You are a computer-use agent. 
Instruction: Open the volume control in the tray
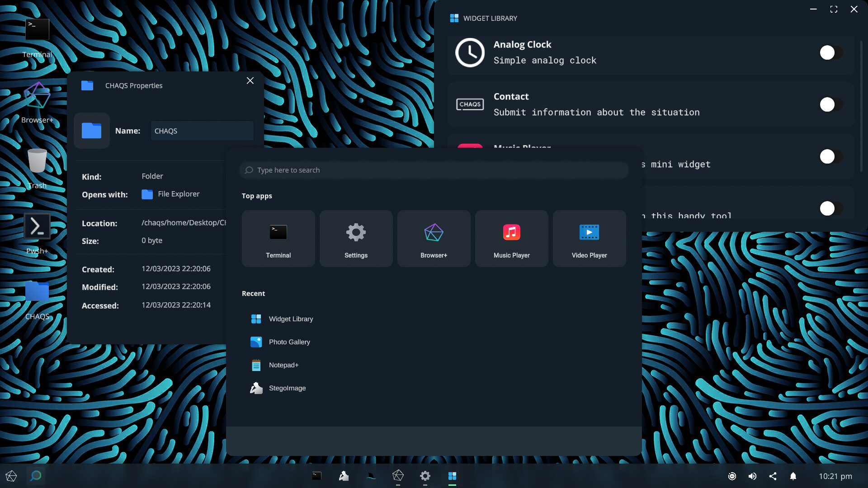pos(752,476)
